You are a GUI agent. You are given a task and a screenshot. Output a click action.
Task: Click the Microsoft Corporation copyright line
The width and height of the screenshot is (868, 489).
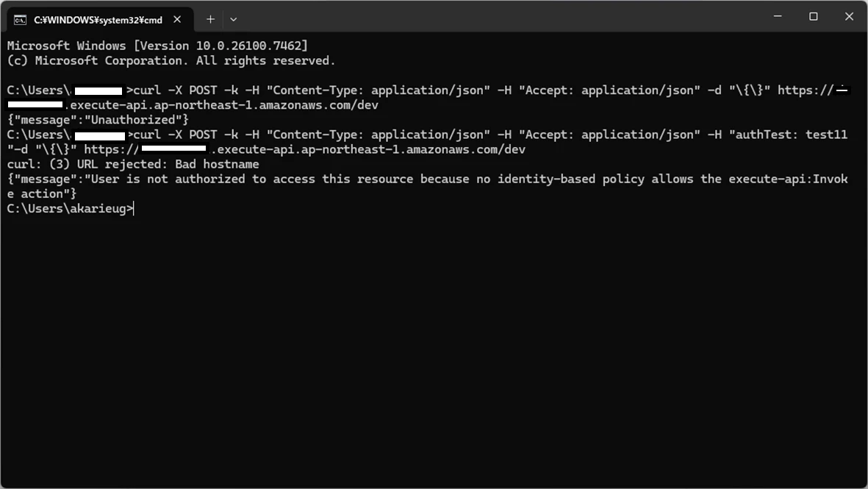pos(171,61)
